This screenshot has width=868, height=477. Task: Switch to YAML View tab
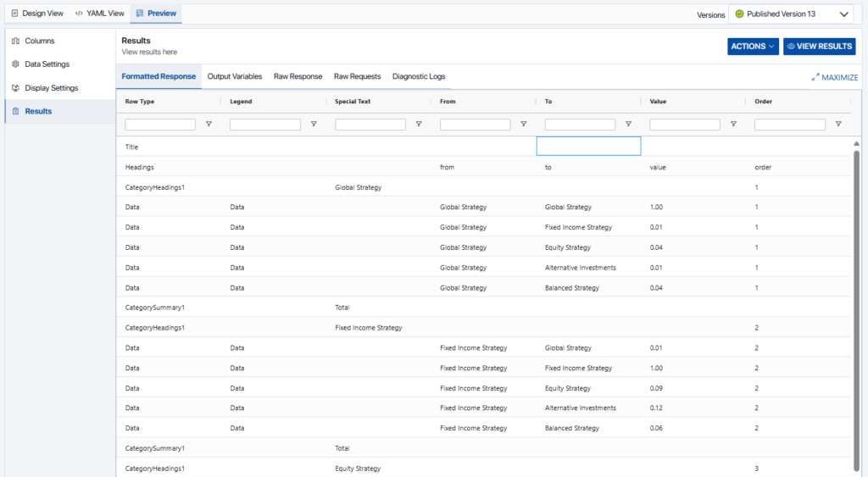(x=100, y=14)
